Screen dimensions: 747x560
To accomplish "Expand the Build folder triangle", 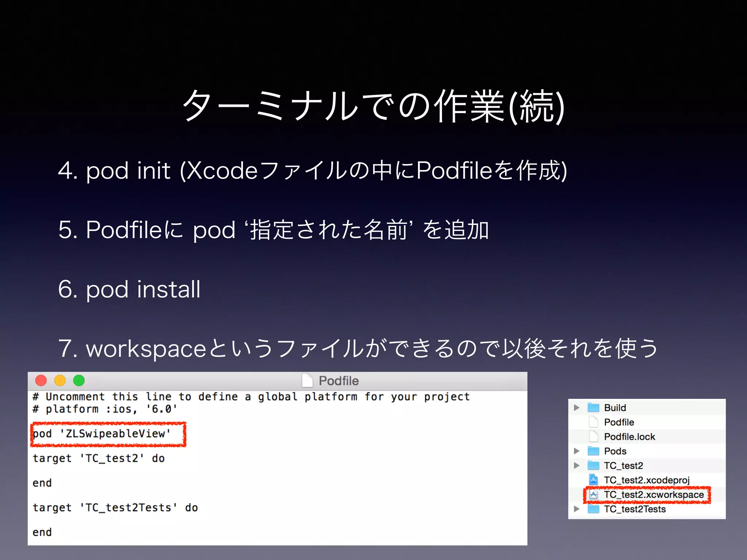I will point(576,408).
